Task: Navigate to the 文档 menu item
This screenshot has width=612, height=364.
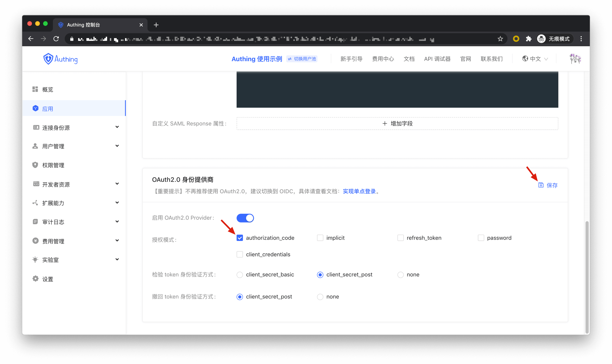Action: tap(409, 59)
